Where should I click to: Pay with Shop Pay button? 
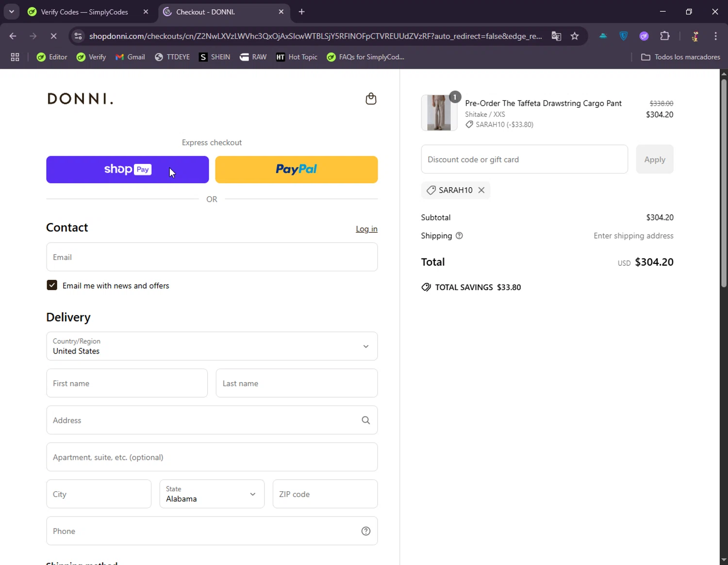128,170
